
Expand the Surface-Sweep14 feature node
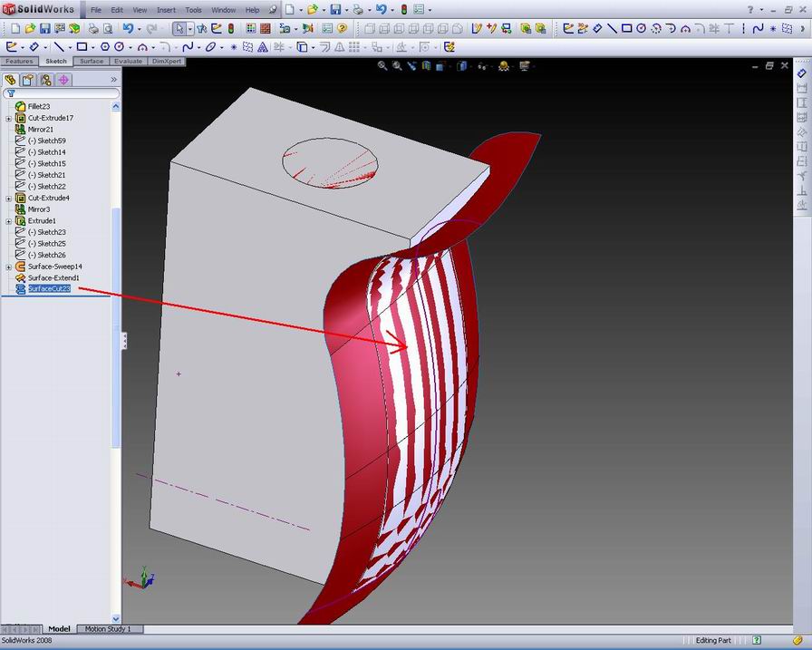[7, 267]
